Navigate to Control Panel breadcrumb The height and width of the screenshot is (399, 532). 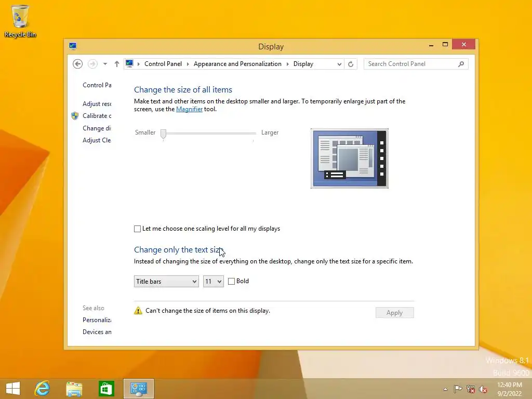[163, 64]
